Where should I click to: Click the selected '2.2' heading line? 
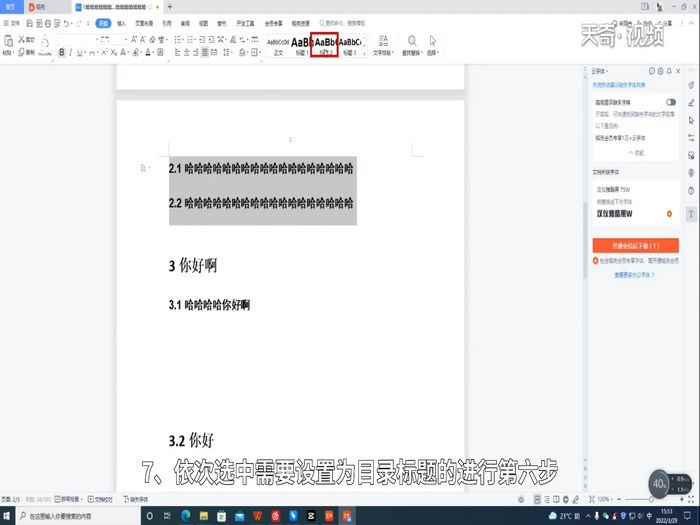[x=261, y=203]
